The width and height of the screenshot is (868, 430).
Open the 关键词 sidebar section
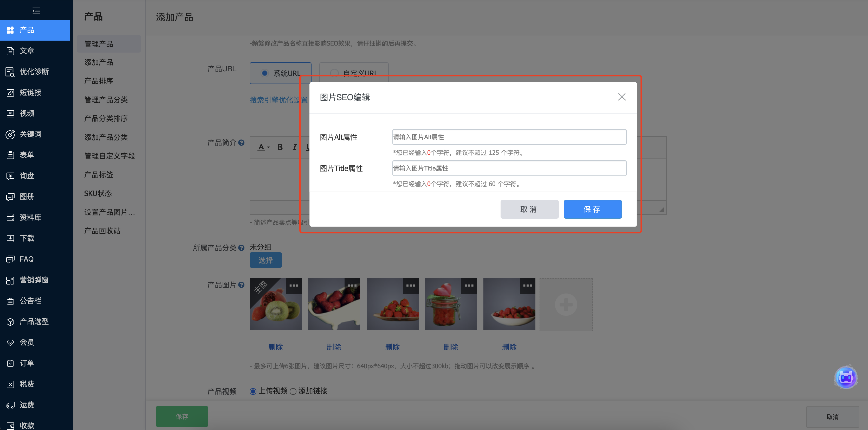click(x=30, y=134)
